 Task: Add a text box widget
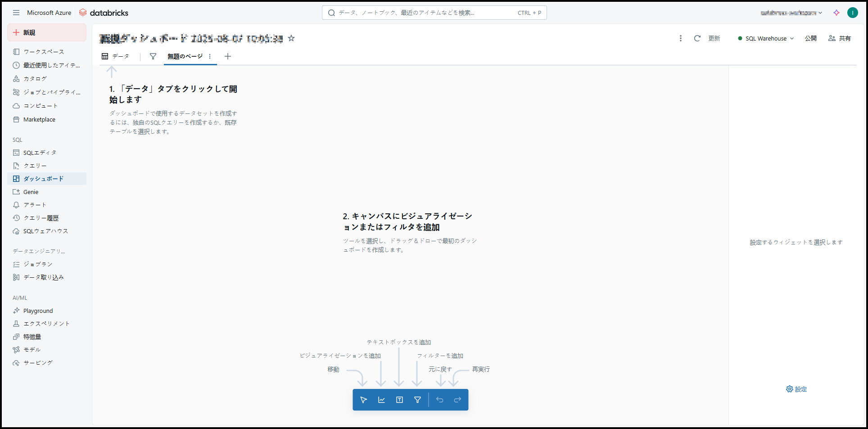pyautogui.click(x=399, y=400)
